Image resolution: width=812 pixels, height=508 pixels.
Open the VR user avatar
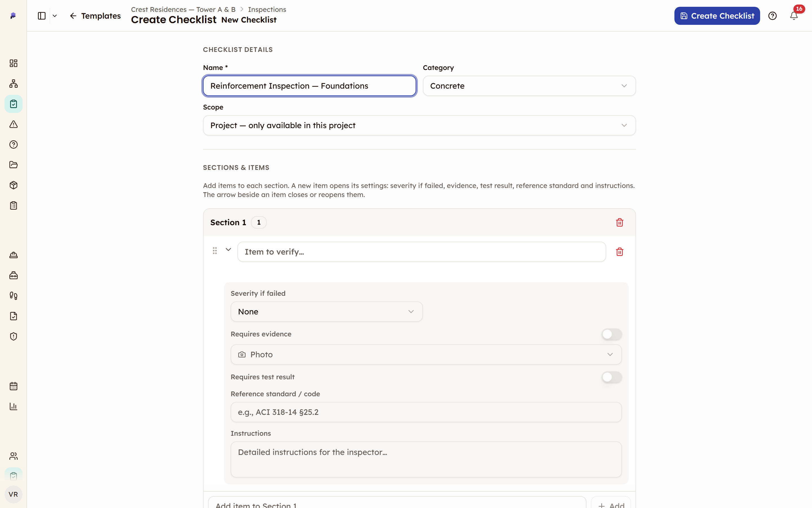pos(14,494)
